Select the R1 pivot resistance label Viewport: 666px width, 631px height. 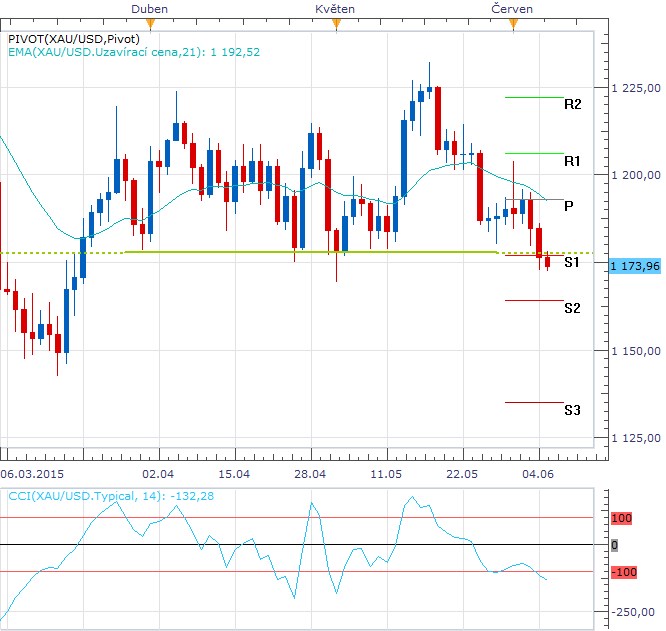click(572, 161)
